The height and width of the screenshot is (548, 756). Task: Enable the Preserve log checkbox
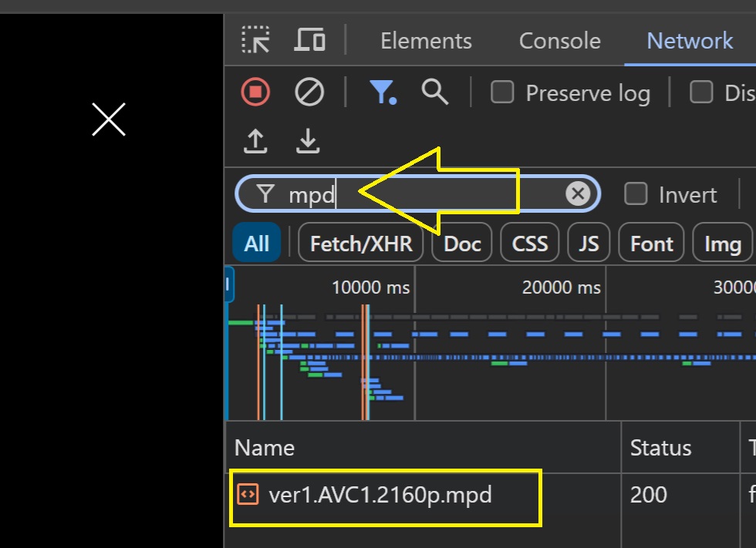[x=503, y=93]
